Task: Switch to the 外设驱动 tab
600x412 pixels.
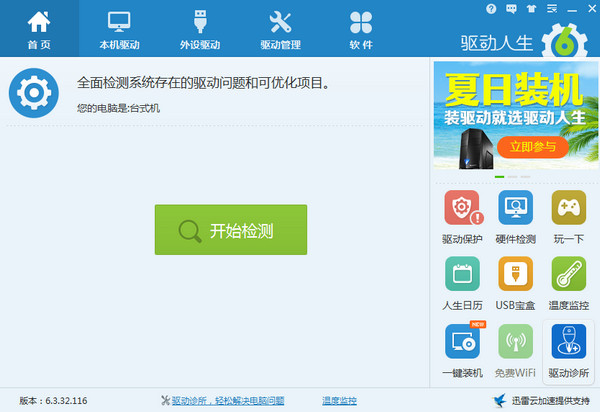Action: 200,29
